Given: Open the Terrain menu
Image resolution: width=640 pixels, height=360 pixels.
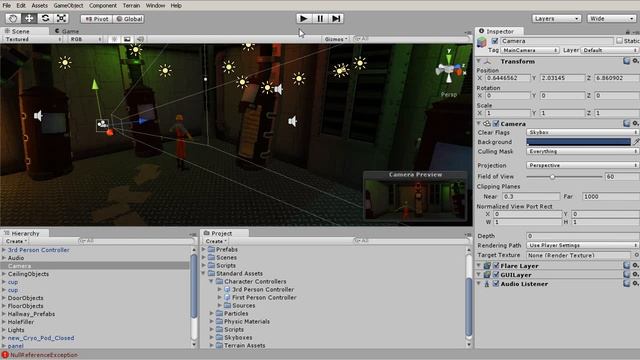Looking at the screenshot, I should [x=131, y=5].
